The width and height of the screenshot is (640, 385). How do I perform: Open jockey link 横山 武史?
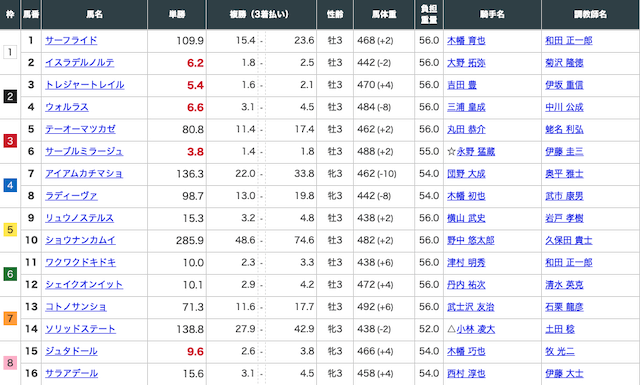click(466, 218)
